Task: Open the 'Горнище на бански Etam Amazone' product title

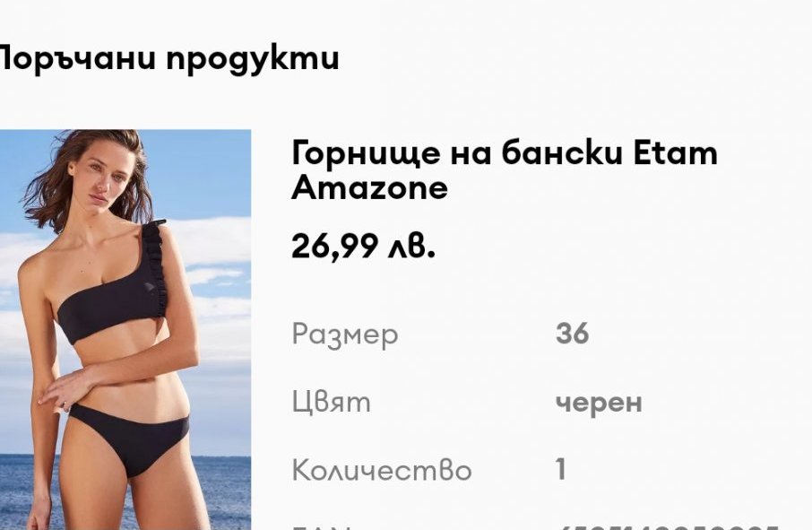Action: (505, 169)
